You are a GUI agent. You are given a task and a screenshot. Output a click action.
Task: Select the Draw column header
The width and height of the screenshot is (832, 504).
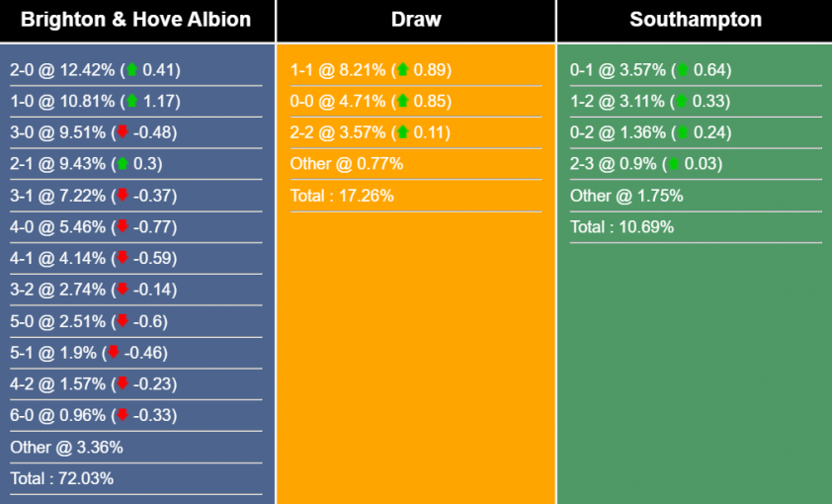[x=416, y=20]
